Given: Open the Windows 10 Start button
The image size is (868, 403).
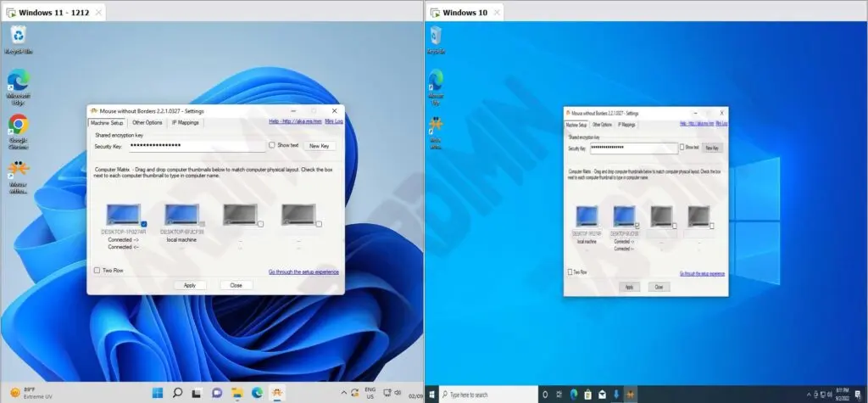Looking at the screenshot, I should (x=432, y=395).
